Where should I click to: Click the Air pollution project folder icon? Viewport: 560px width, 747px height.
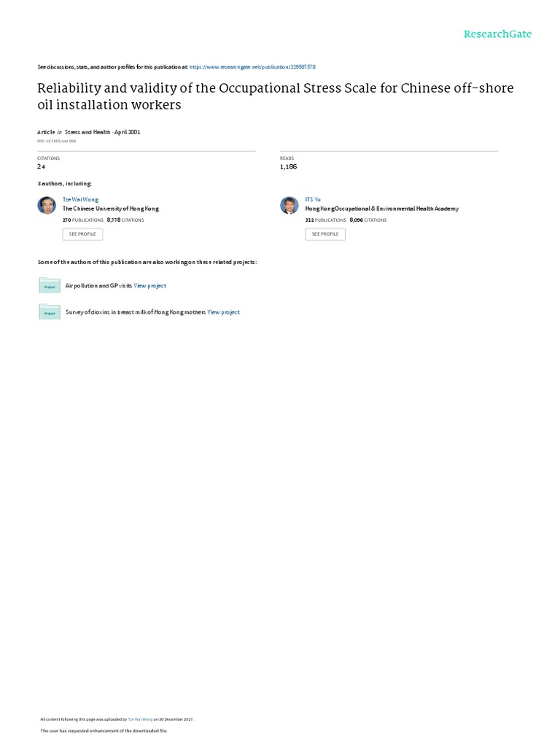pos(50,285)
